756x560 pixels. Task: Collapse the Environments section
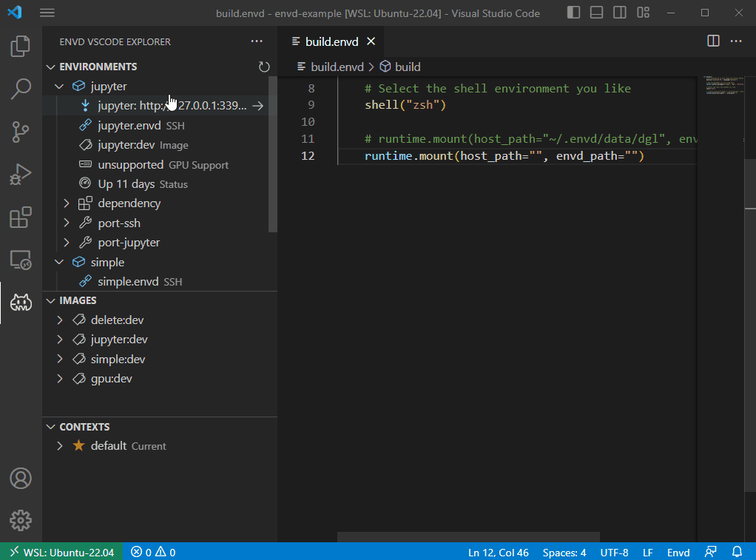tap(50, 67)
